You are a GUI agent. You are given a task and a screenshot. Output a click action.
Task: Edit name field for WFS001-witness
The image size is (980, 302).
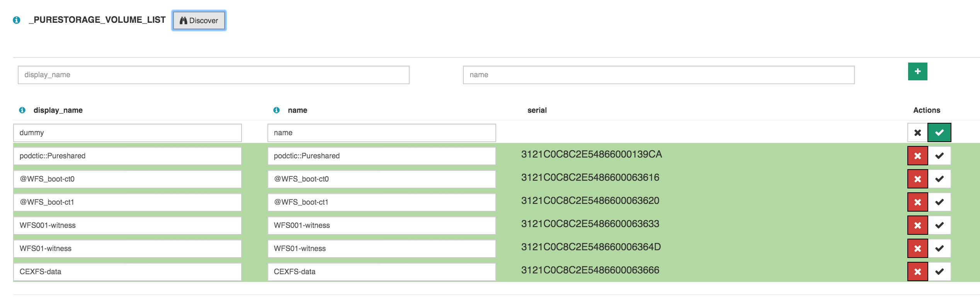(382, 226)
